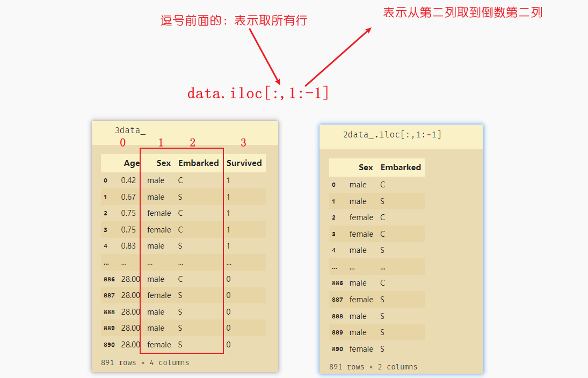Click the Age value "0.67"
Viewport: 588px width, 378px height.
[128, 197]
